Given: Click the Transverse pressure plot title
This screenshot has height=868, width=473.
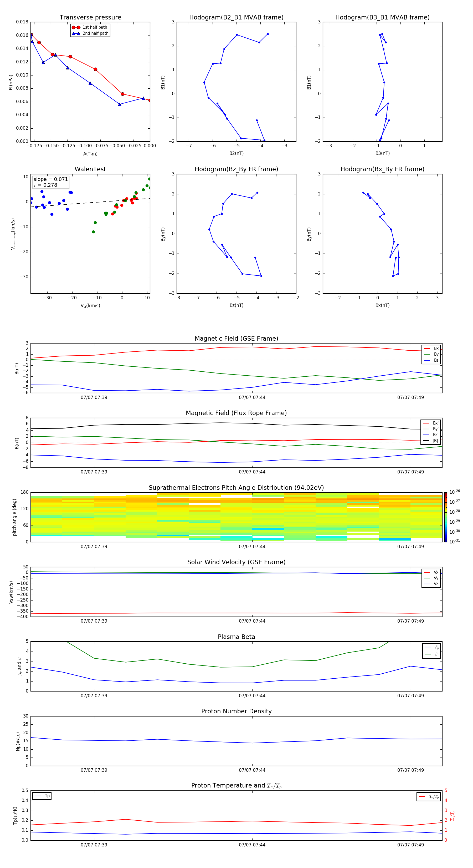Looking at the screenshot, I should point(90,18).
